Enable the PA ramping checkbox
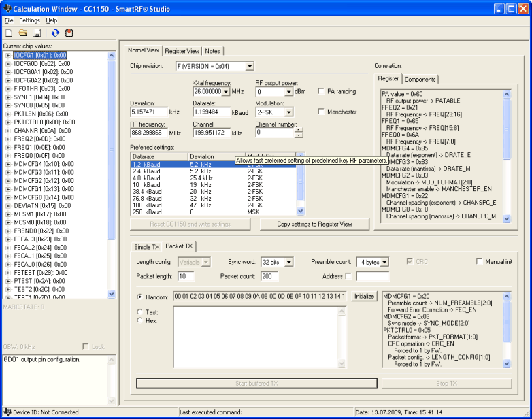Image resolution: width=532 pixels, height=419 pixels. [321, 91]
